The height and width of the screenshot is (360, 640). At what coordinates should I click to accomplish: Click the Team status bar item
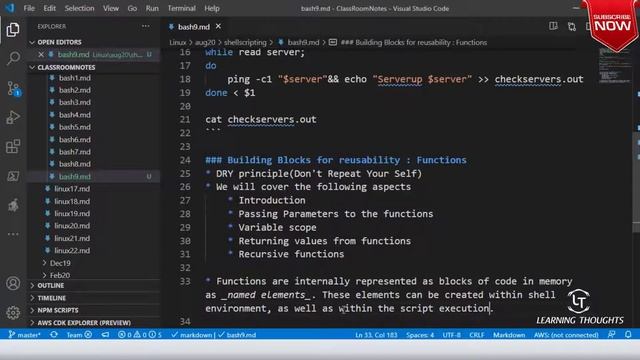(79, 335)
